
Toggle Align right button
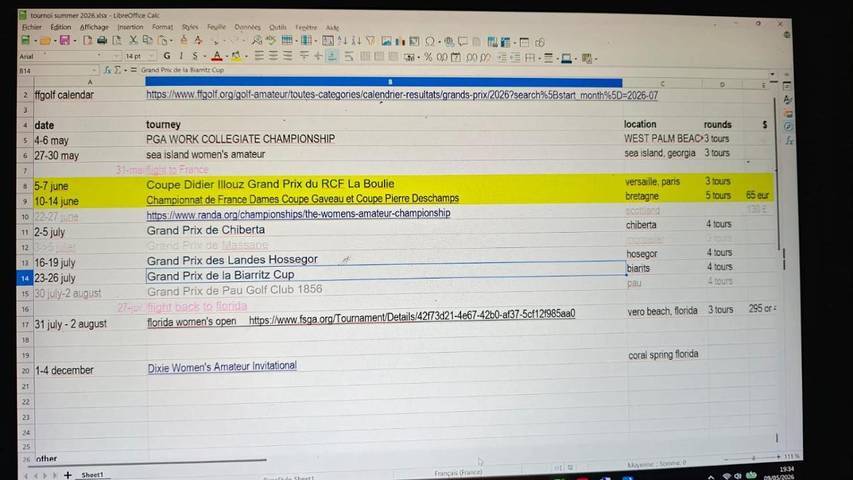(x=287, y=56)
